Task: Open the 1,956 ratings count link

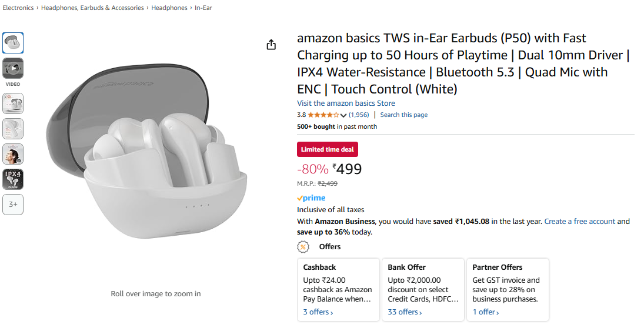Action: 359,115
